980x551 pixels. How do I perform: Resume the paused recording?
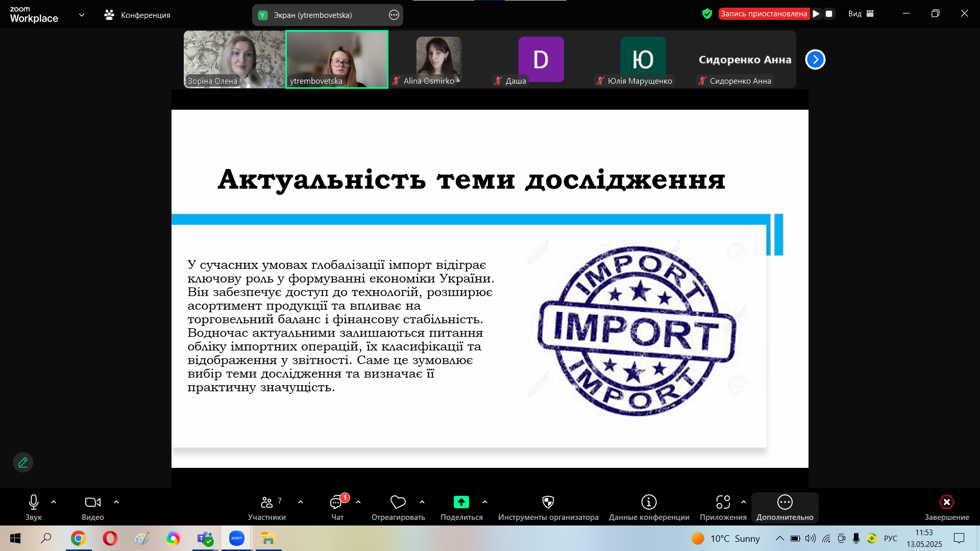click(x=816, y=14)
